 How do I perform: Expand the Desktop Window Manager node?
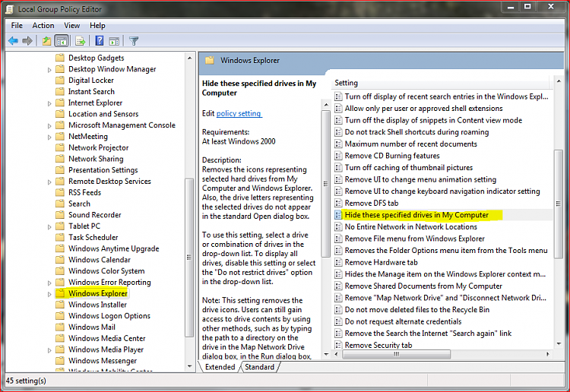49,70
